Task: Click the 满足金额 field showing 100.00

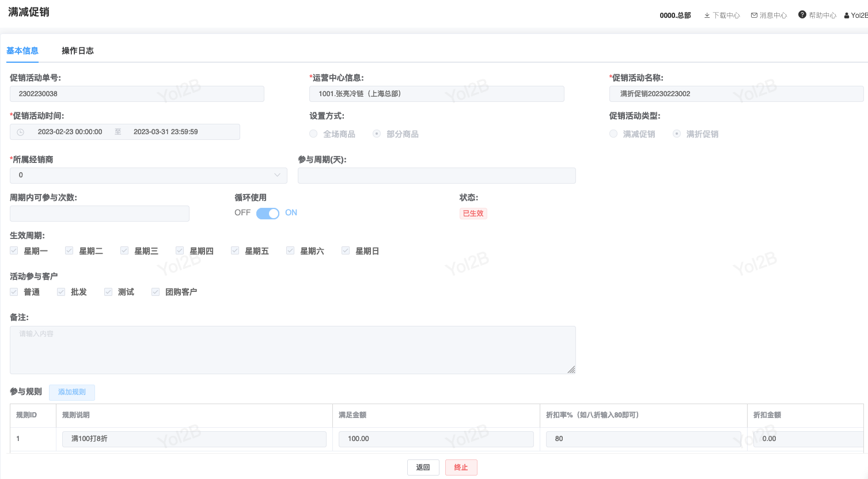Action: pos(436,439)
